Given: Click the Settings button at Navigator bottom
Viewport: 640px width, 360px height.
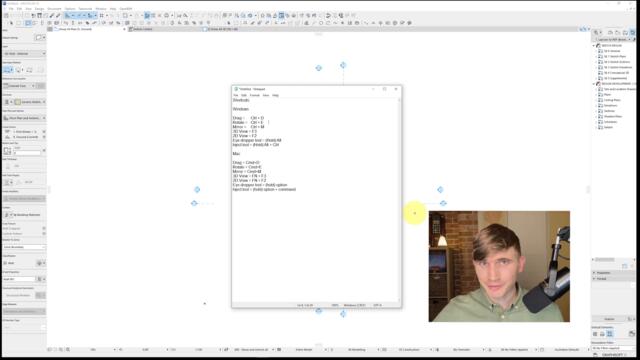Looking at the screenshot, I should [609, 319].
